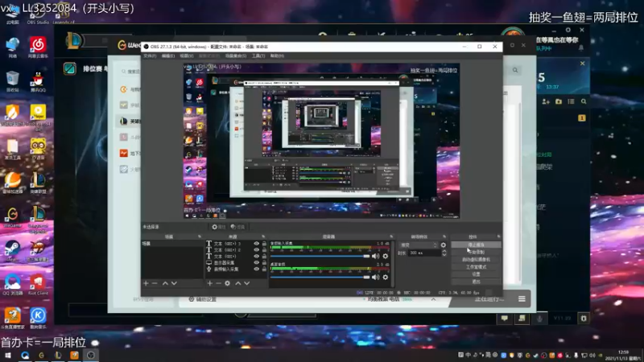Click the Studio Mode button in OBS
644x362 pixels.
(476, 267)
